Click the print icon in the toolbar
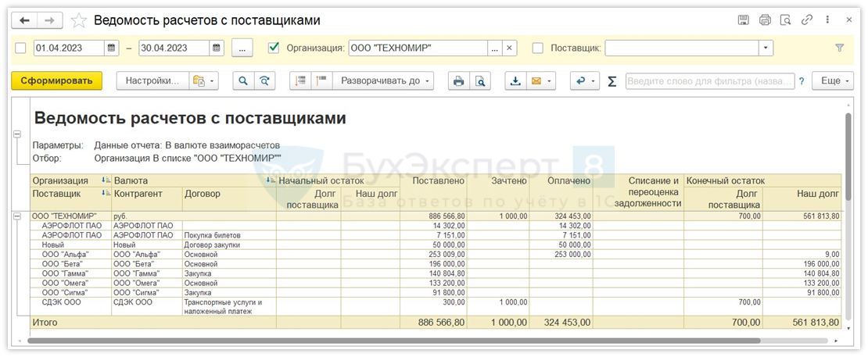Image resolution: width=868 pixels, height=357 pixels. pyautogui.click(x=459, y=80)
